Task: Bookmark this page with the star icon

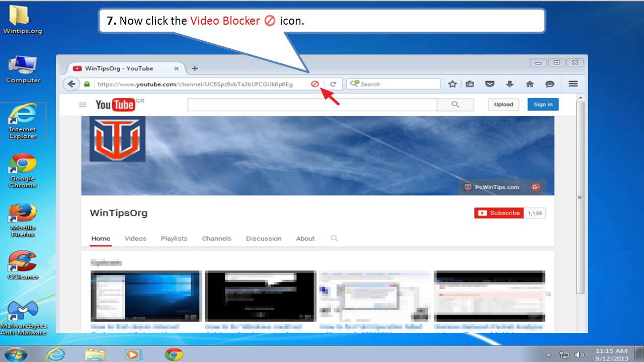Action: [452, 84]
